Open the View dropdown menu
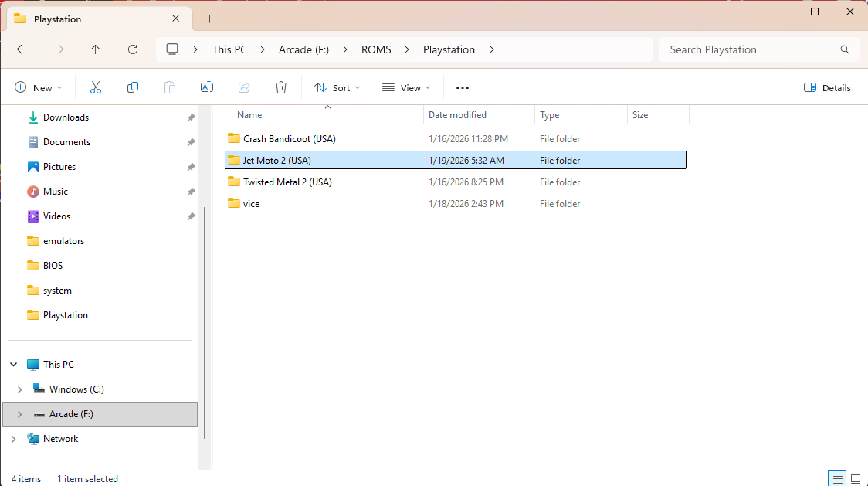868x486 pixels. click(406, 88)
